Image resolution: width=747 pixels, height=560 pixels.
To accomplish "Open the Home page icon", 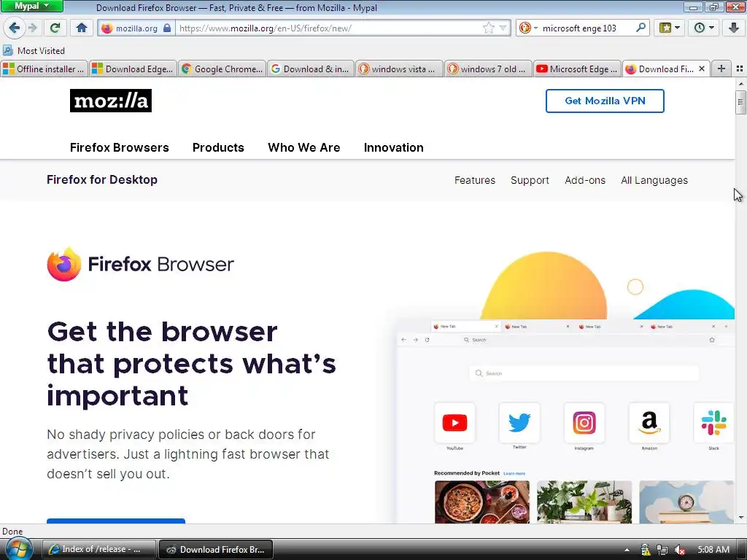I will coord(82,28).
